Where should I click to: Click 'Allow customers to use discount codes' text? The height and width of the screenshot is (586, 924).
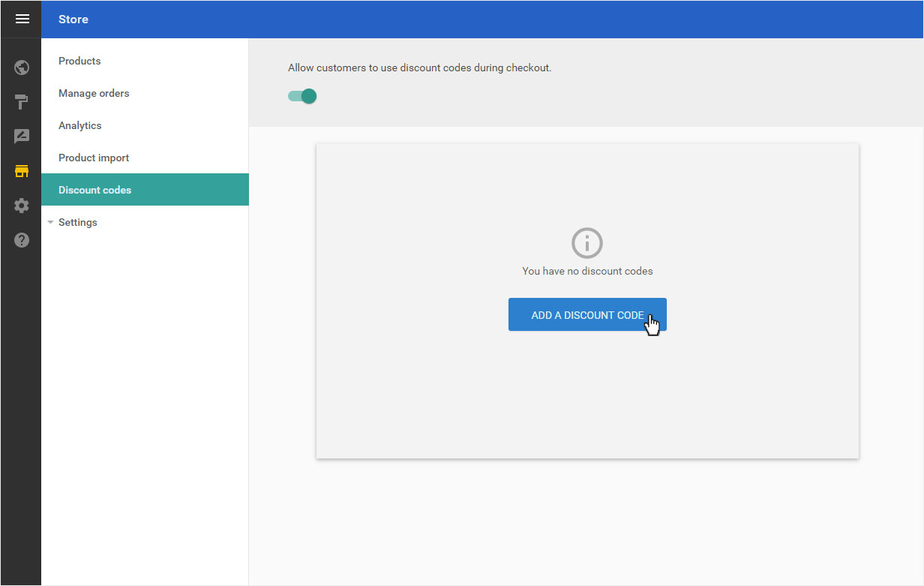point(419,68)
